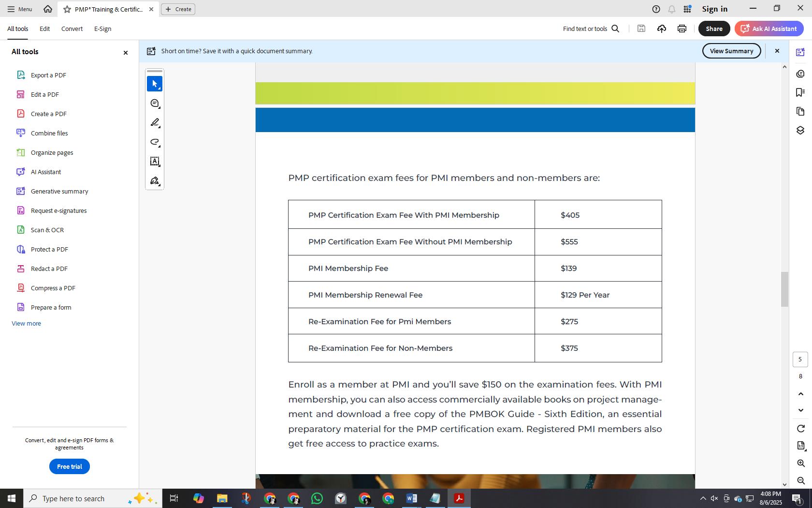Image resolution: width=812 pixels, height=508 pixels.
Task: Open Generative summary tool
Action: point(59,191)
